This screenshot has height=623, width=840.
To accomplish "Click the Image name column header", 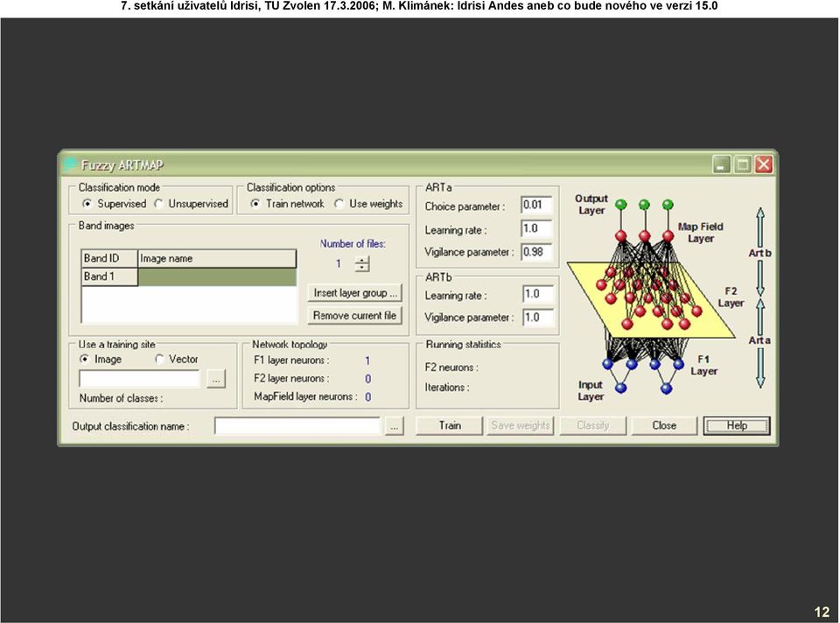I will point(217,259).
